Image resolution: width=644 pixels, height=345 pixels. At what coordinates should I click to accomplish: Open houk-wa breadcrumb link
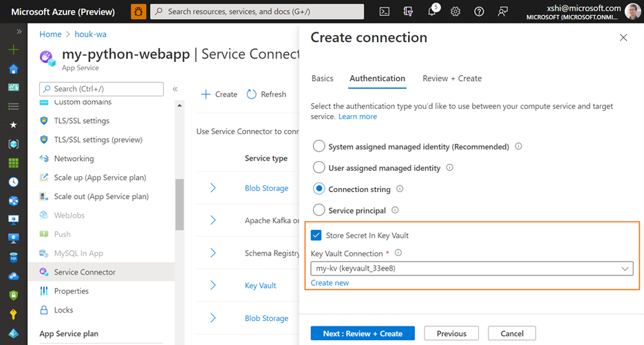click(90, 34)
